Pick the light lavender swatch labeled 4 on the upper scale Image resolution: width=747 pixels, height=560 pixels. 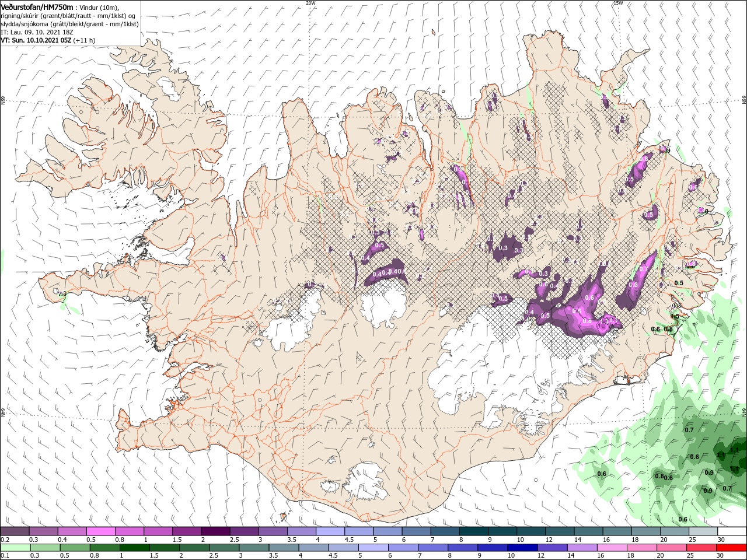(330, 531)
